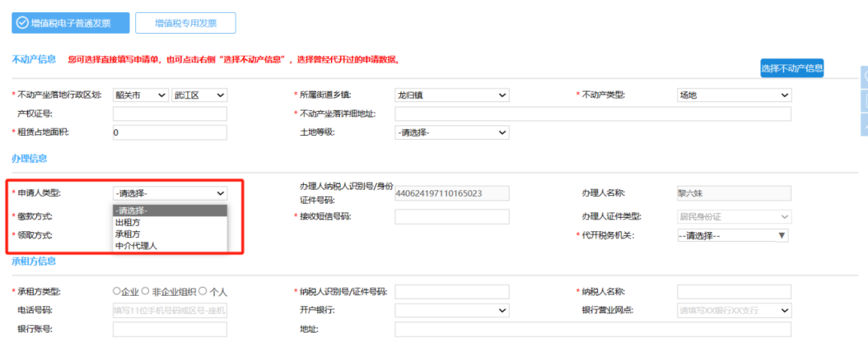The width and height of the screenshot is (868, 347).
Task: Click the 办理人名称 field showing 黎六妹
Action: (x=734, y=193)
